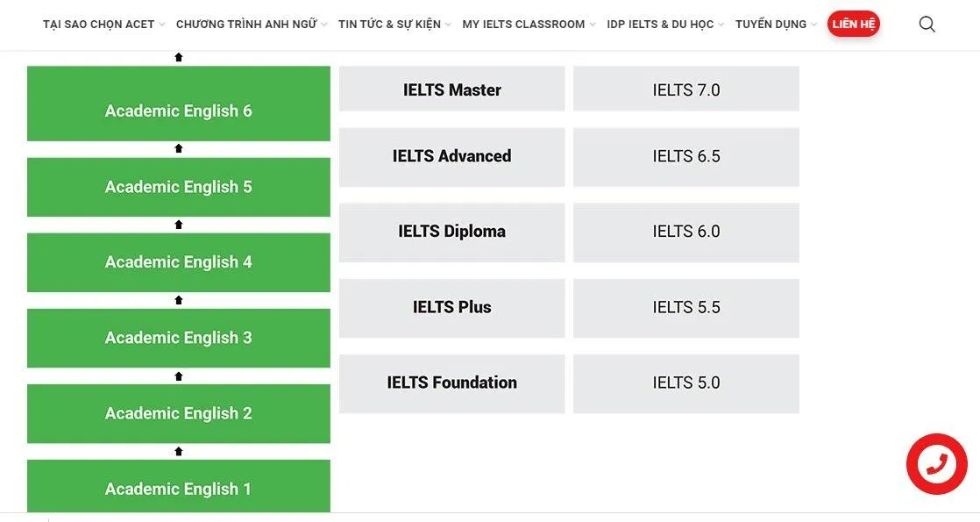Expand the IDP IELTS & DU HỌC dropdown
980x522 pixels.
[x=721, y=25]
